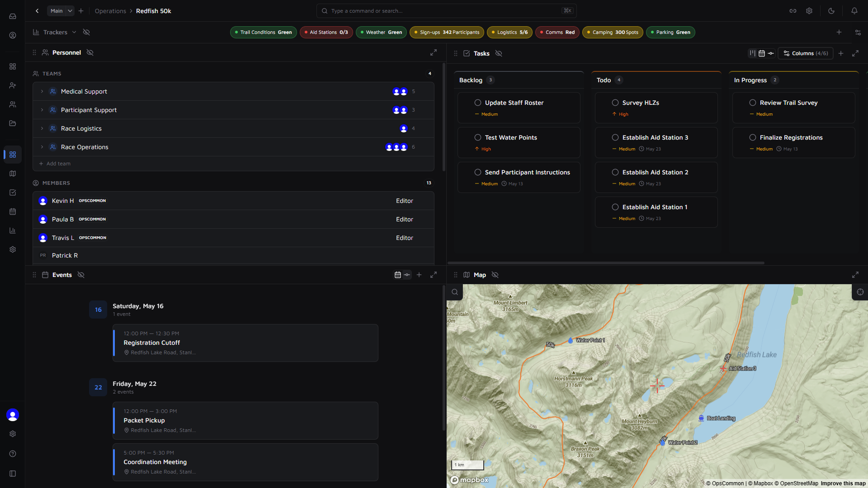Add a new tab with plus icon
This screenshot has height=488, width=868.
pos(81,11)
